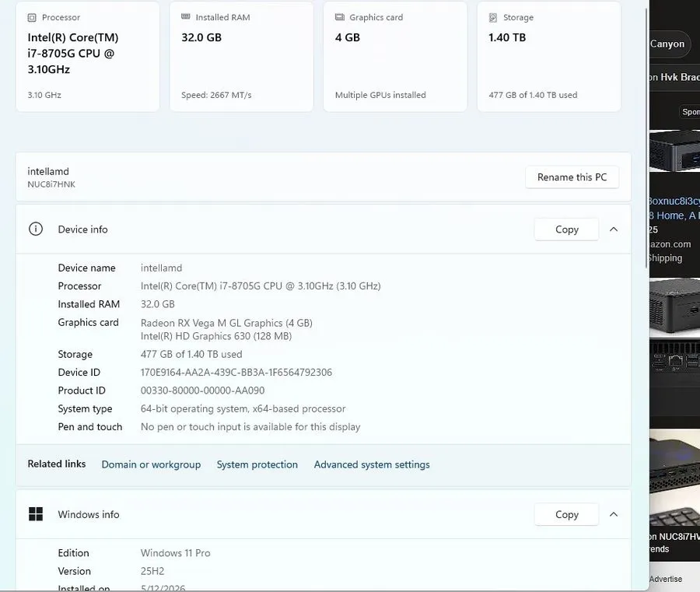Open the Boxnuc8i3c product link in browser
700x592 pixels.
tap(674, 208)
